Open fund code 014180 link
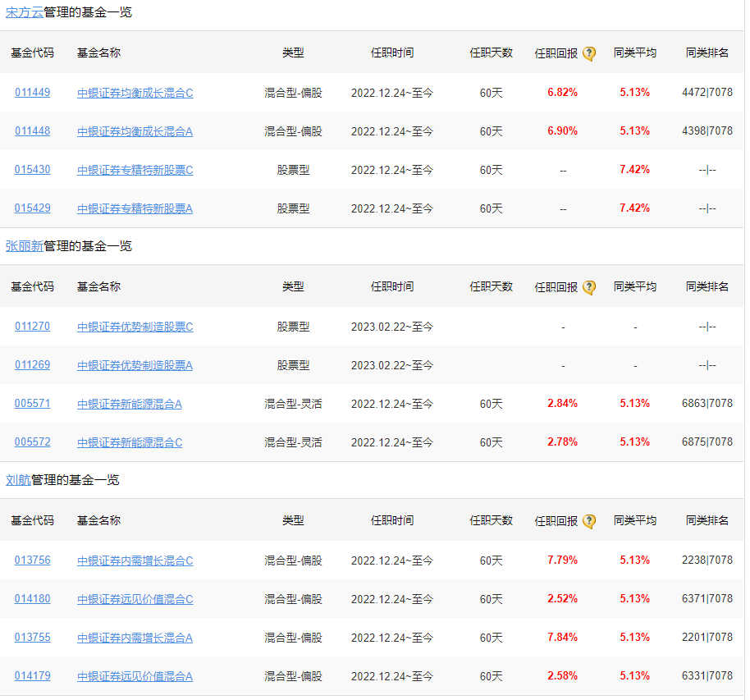Image resolution: width=750 pixels, height=700 pixels. [33, 599]
